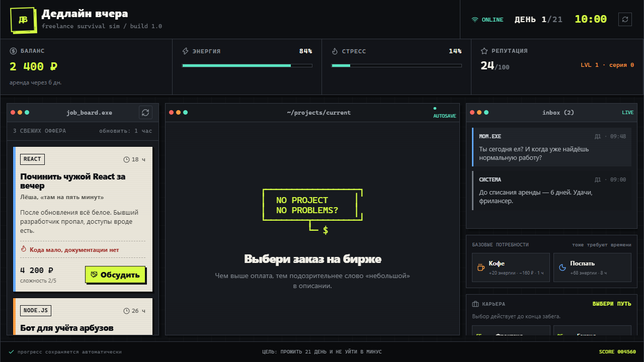This screenshot has height=362, width=644.
Task: Click the Стресс progress bar
Action: click(x=396, y=65)
